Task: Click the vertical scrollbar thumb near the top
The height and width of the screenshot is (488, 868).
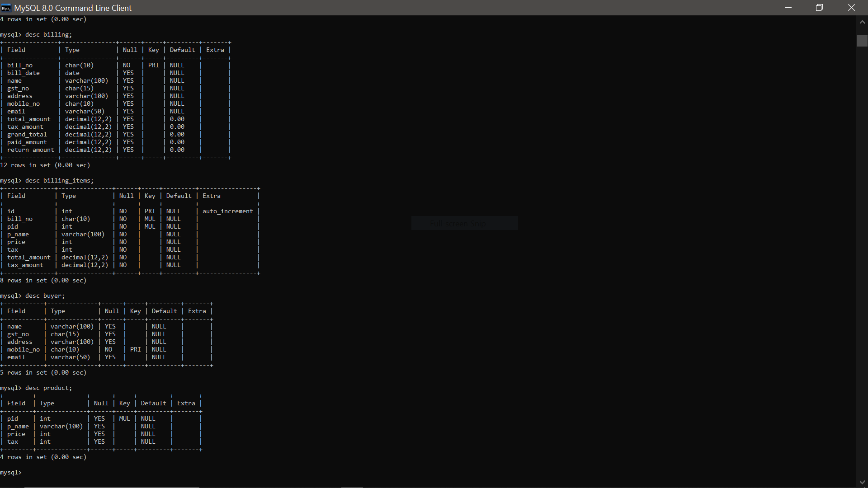Action: point(862,41)
